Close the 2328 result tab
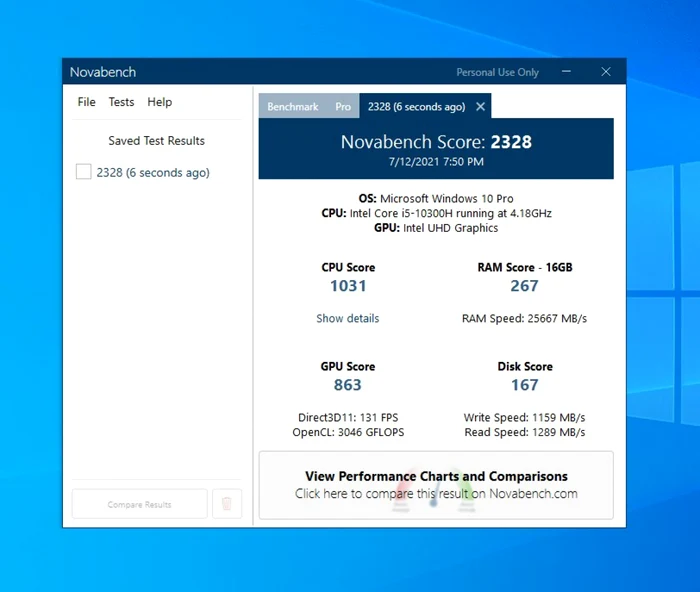 click(x=480, y=107)
